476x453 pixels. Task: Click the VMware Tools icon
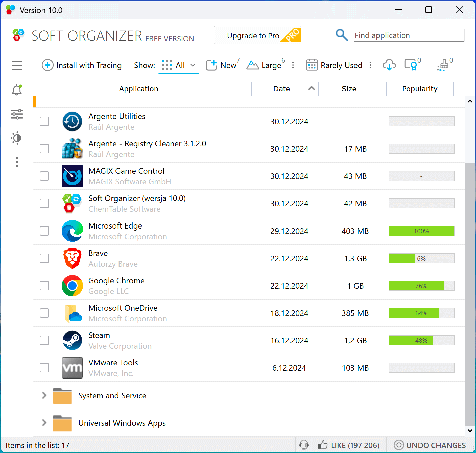point(72,368)
